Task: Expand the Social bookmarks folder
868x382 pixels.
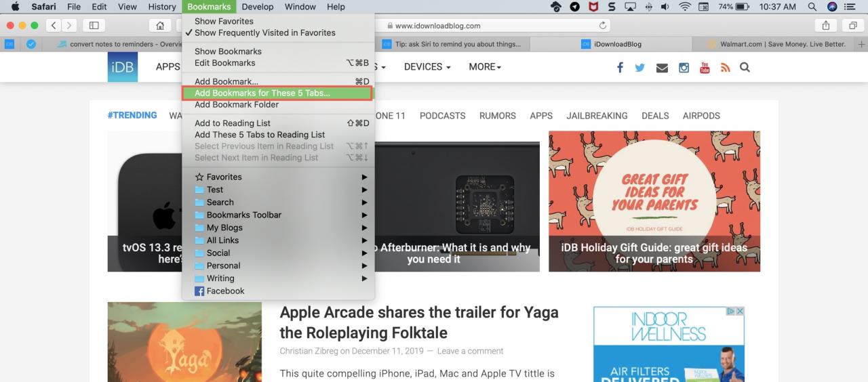Action: click(x=278, y=253)
